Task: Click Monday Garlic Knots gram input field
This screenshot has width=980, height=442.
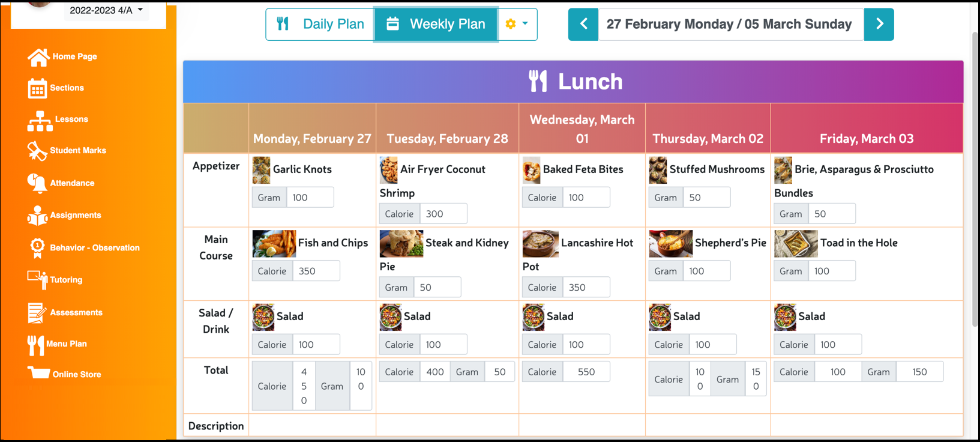Action: [310, 198]
